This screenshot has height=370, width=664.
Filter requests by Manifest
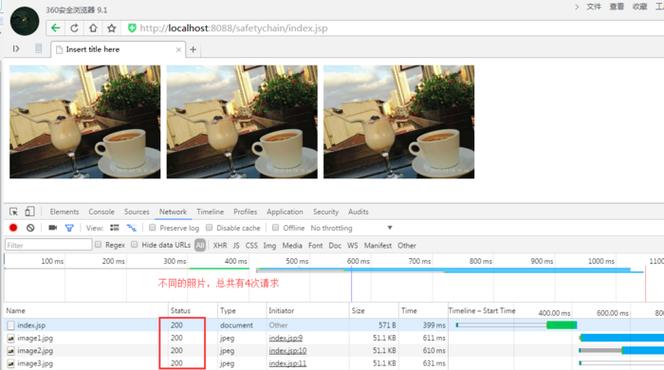pyautogui.click(x=378, y=246)
